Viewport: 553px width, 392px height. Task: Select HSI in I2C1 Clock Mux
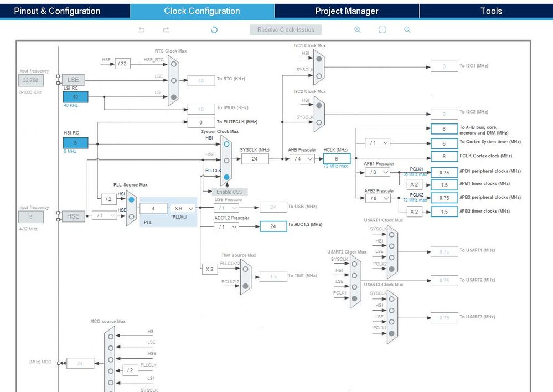(x=319, y=59)
